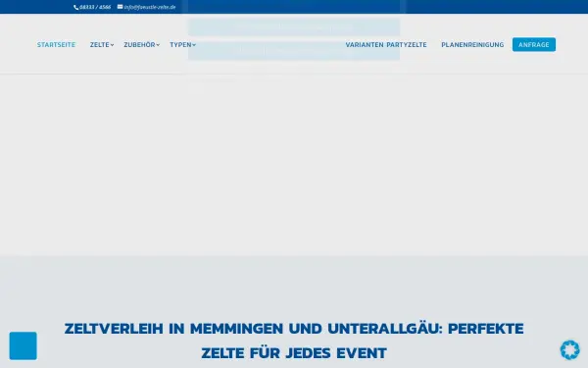Click the envelope email icon in the top bar
This screenshot has width=588, height=368.
120,7
